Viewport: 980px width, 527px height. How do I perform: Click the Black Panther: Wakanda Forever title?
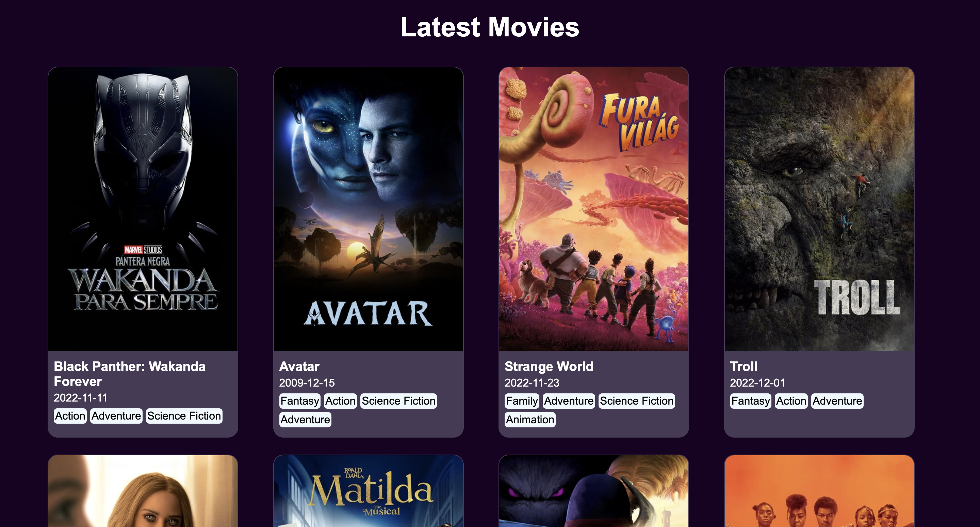(x=129, y=373)
